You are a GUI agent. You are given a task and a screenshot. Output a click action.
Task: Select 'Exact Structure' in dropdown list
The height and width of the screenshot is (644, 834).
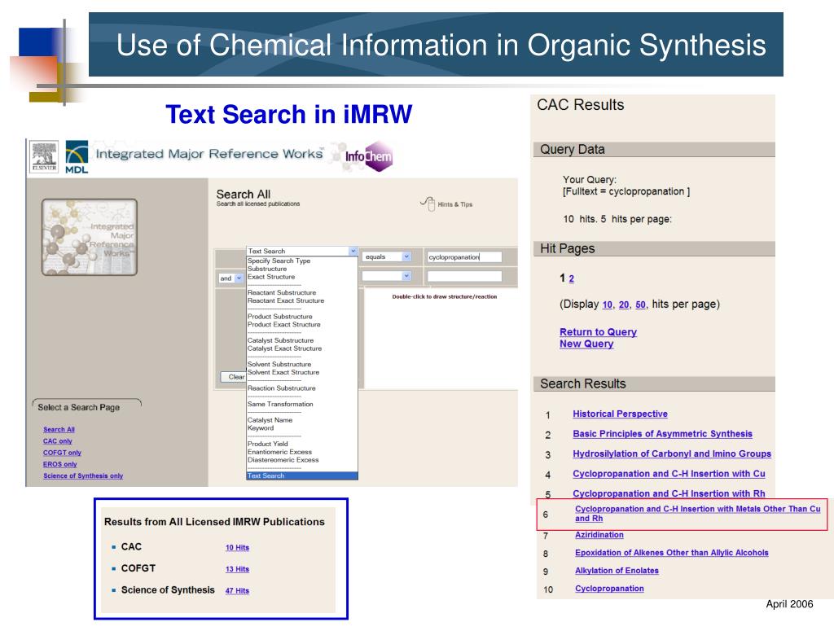tap(271, 277)
